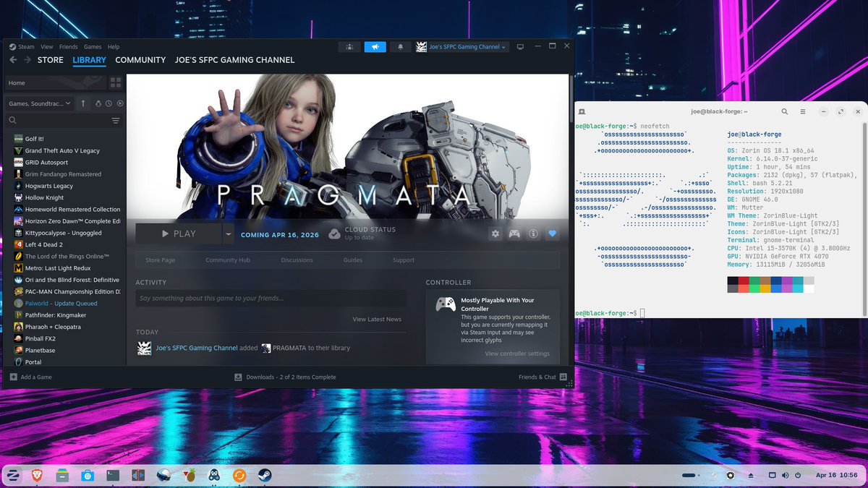Open the PRAGMATA game info icon
Screen dimensions: 868x488
point(533,234)
